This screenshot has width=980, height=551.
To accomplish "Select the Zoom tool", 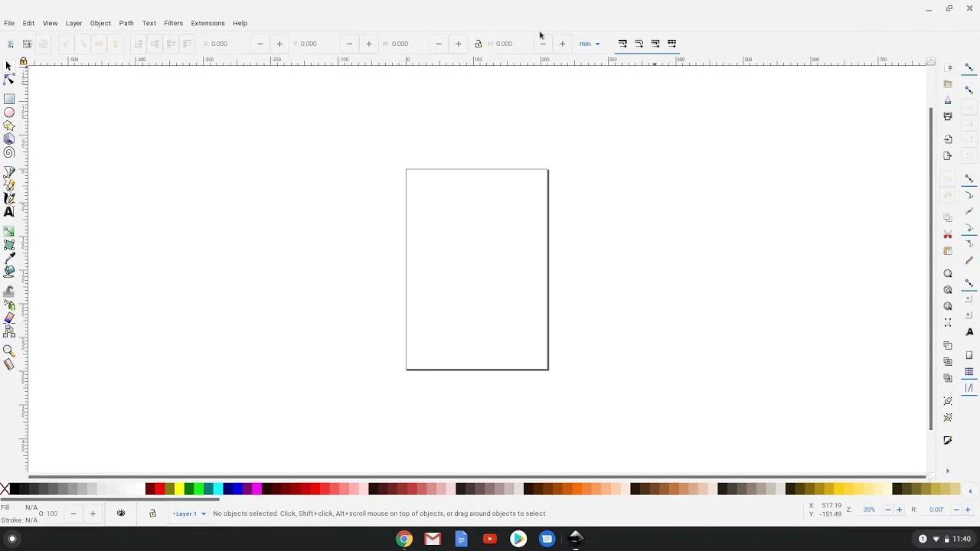I will [x=9, y=351].
